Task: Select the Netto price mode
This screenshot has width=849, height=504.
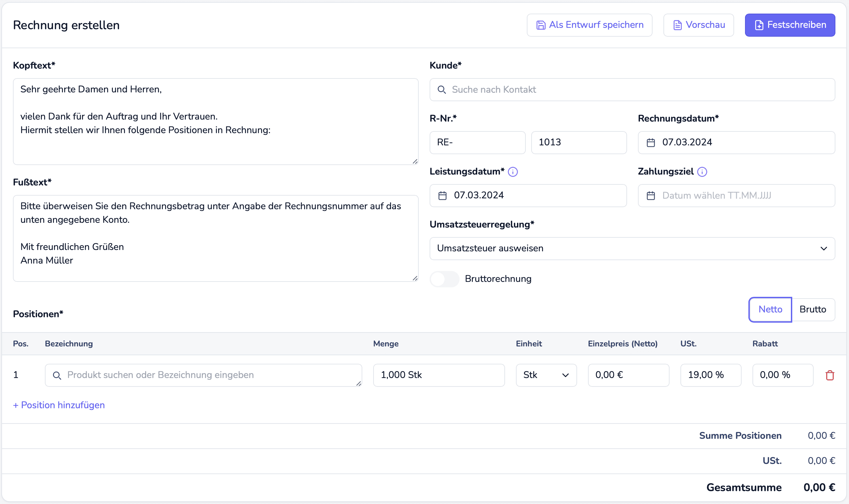Action: (x=770, y=309)
